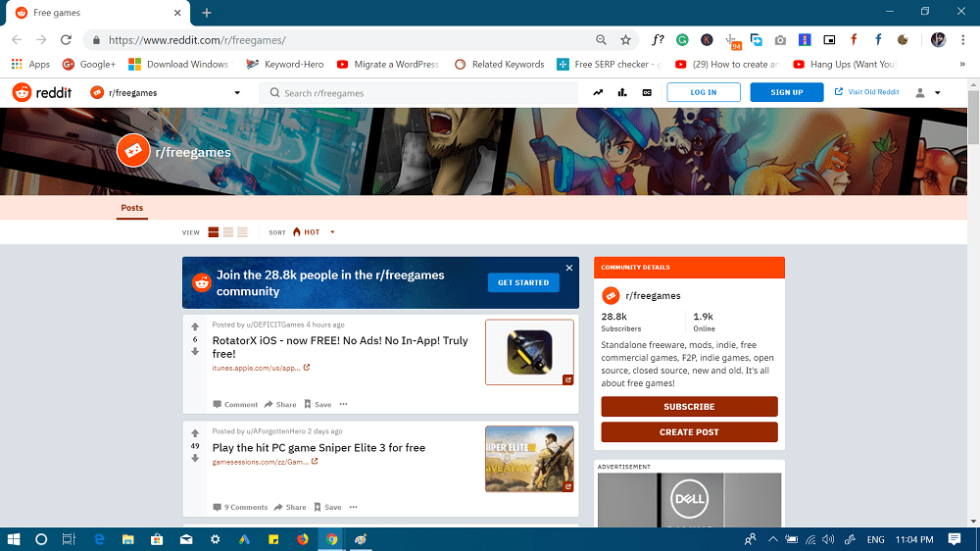Open the Google+ bookmark
The image size is (980, 551).
[x=89, y=65]
